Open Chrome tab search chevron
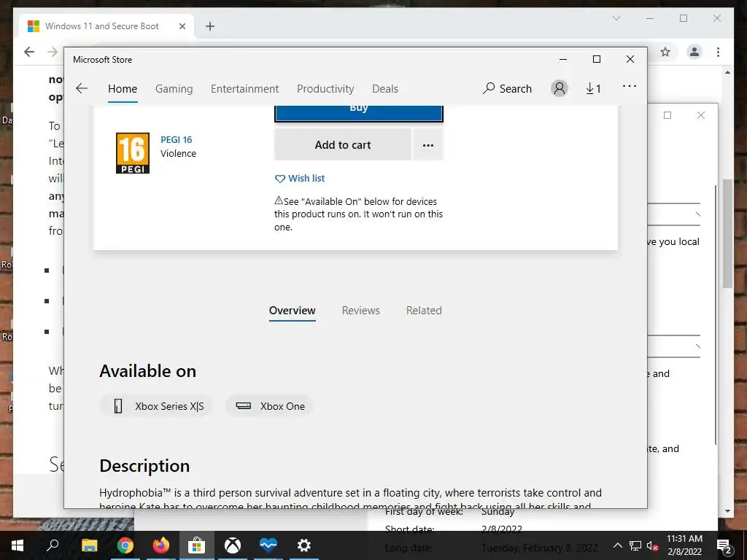 click(x=616, y=18)
